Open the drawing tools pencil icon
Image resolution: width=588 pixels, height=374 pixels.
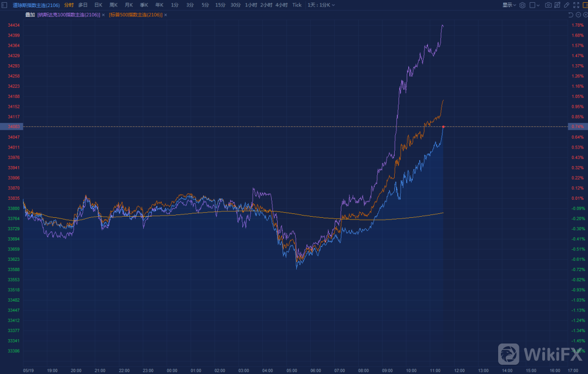point(566,5)
